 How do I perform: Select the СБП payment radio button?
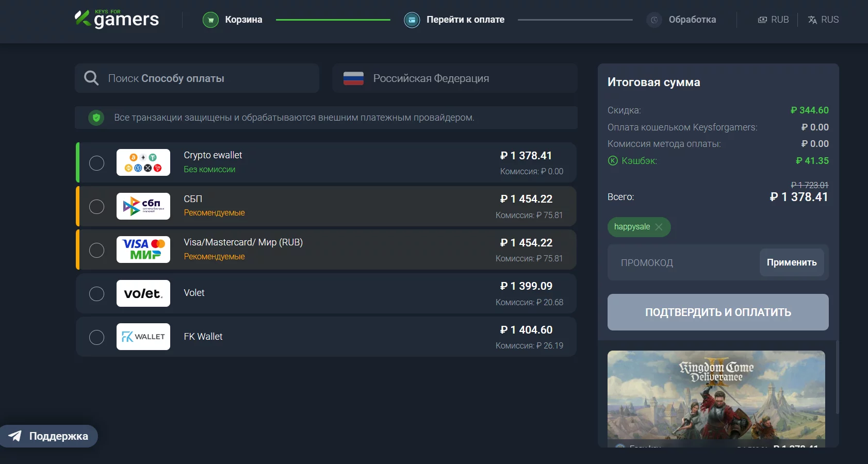coord(96,207)
